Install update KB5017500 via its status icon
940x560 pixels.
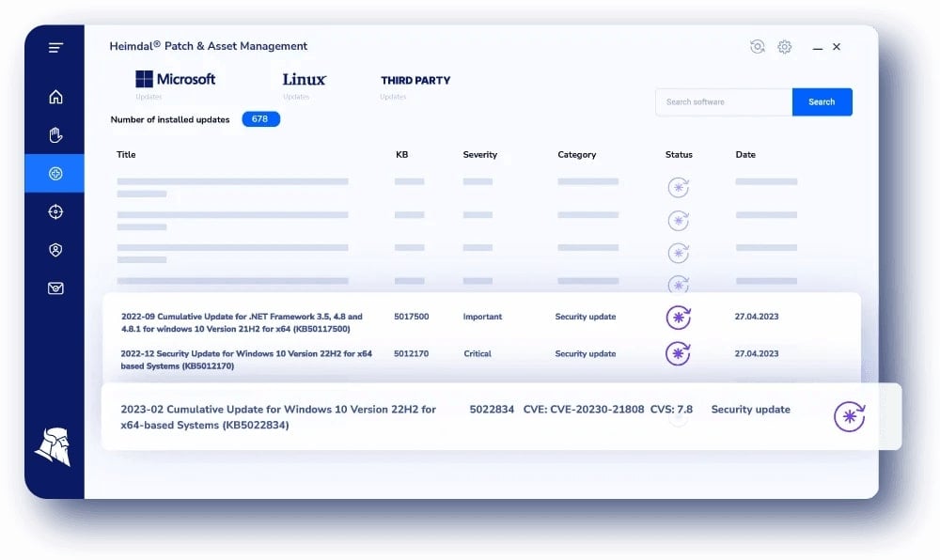(x=678, y=318)
